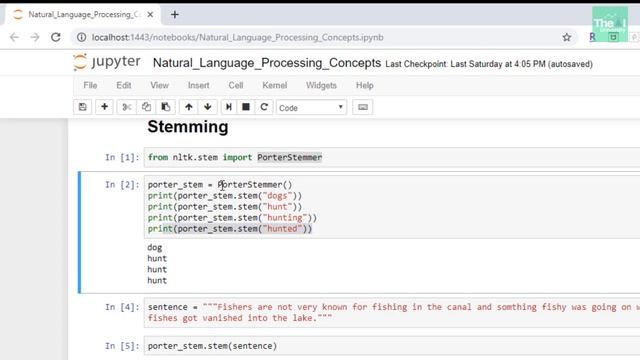
Task: Rename notebook via Natural_Language_Processing_Concepts title
Action: point(267,63)
